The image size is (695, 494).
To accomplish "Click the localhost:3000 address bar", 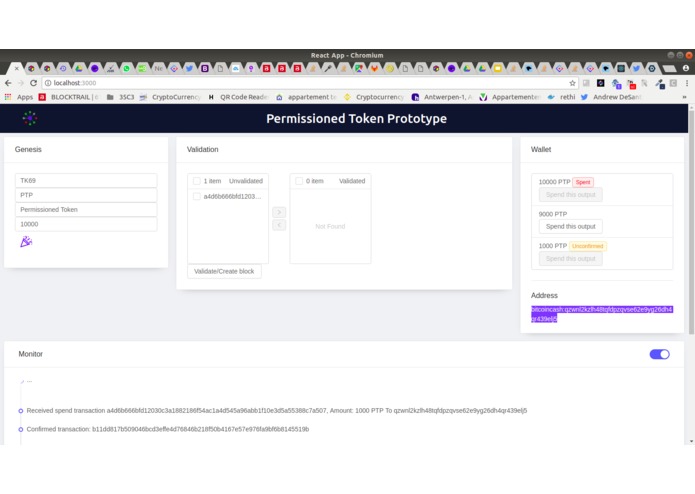I will coord(306,83).
